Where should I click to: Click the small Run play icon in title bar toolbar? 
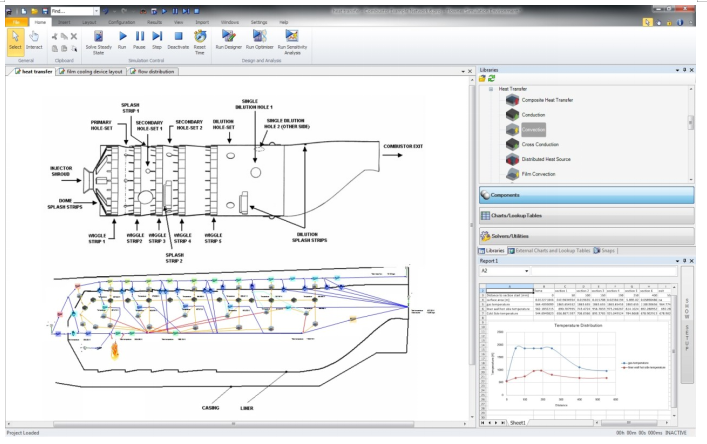click(x=164, y=11)
